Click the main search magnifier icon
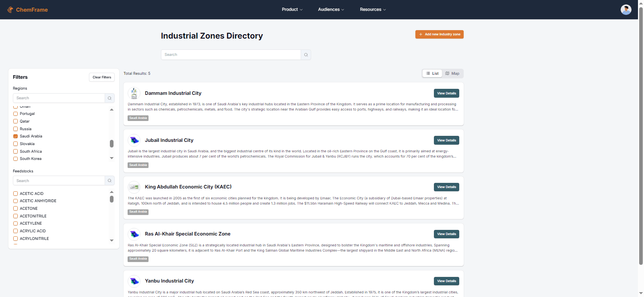Image resolution: width=644 pixels, height=297 pixels. click(306, 55)
